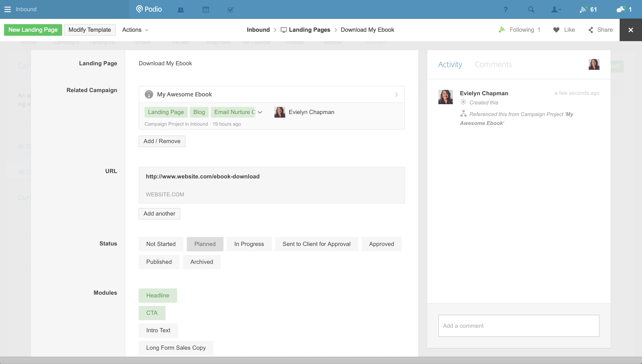Image resolution: width=642 pixels, height=364 pixels.
Task: Like this item with the heart
Action: click(x=564, y=30)
